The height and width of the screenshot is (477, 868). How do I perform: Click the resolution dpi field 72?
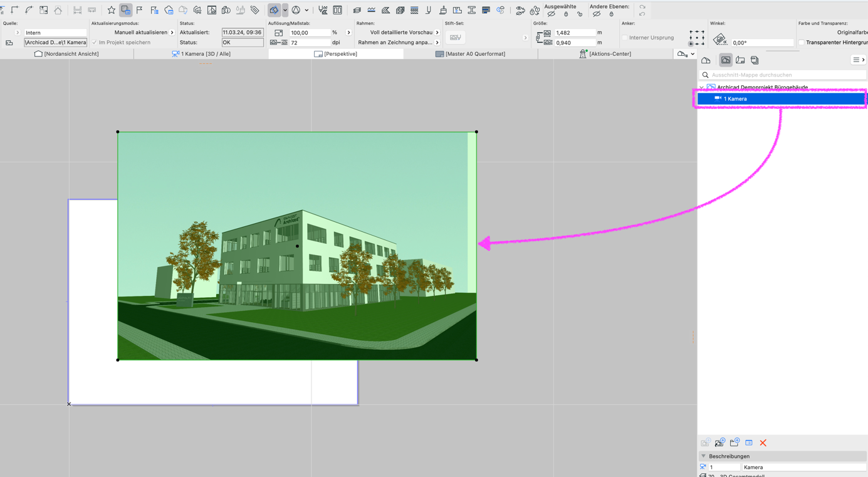(310, 43)
